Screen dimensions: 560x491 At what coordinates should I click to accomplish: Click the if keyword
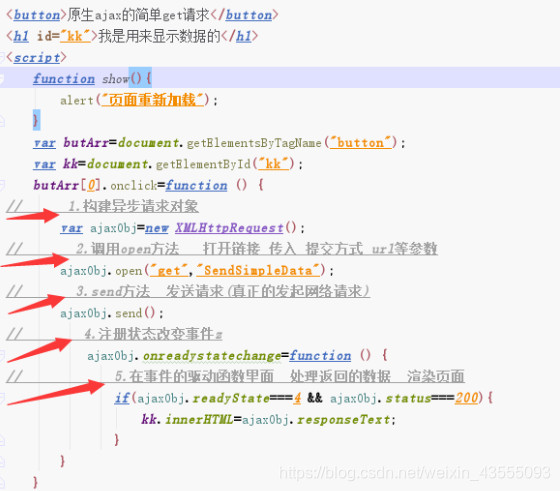[x=122, y=398]
